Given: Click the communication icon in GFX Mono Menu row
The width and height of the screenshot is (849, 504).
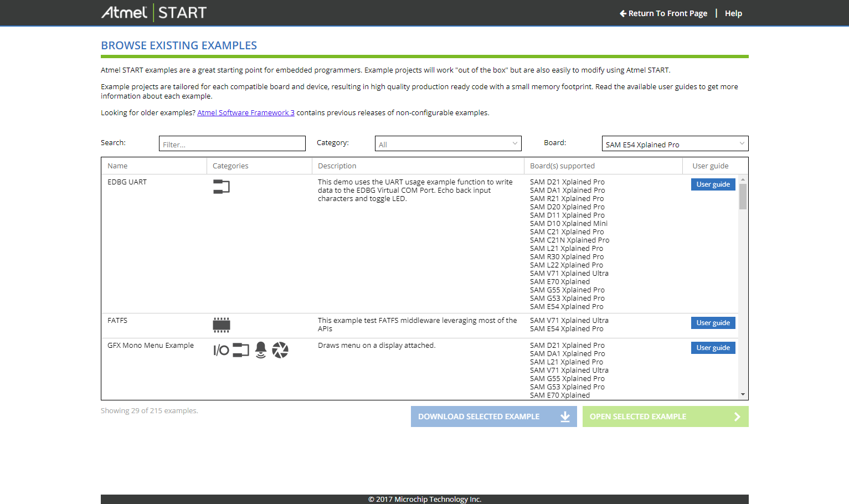Looking at the screenshot, I should pos(241,350).
